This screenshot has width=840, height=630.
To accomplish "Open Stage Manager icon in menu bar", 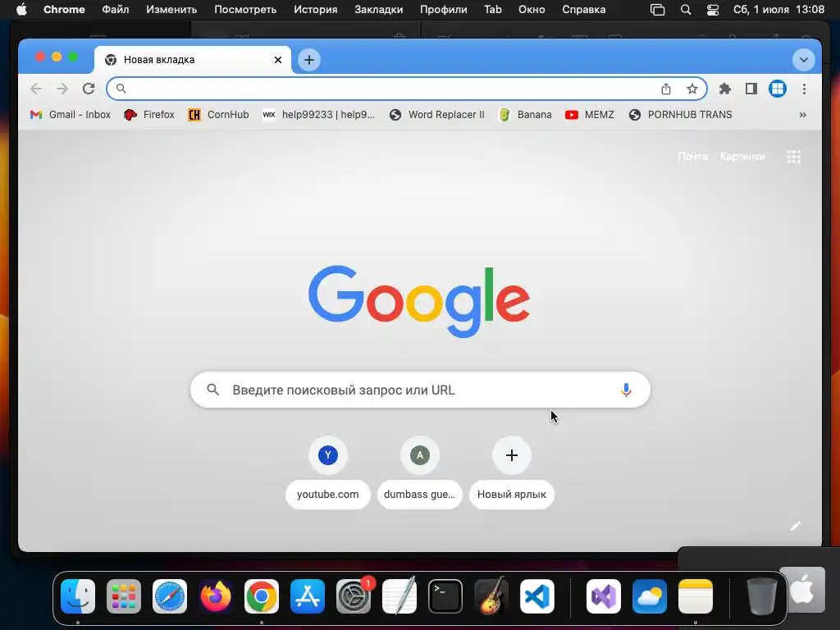I will (x=657, y=10).
